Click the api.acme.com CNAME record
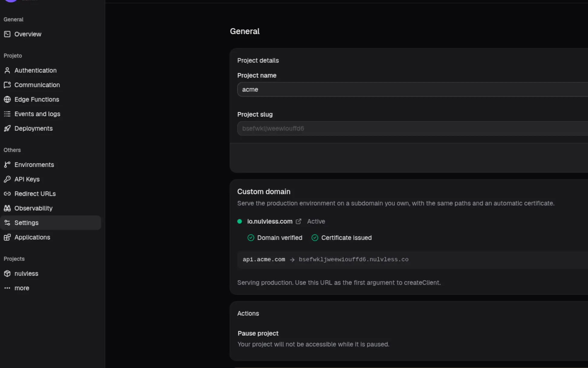The height and width of the screenshot is (368, 588). (264, 259)
